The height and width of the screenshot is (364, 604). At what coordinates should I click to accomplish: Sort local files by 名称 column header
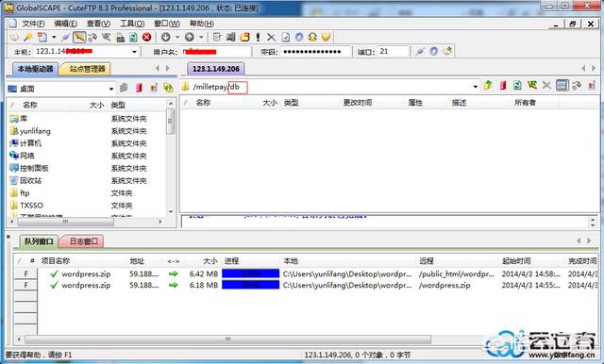click(x=30, y=105)
